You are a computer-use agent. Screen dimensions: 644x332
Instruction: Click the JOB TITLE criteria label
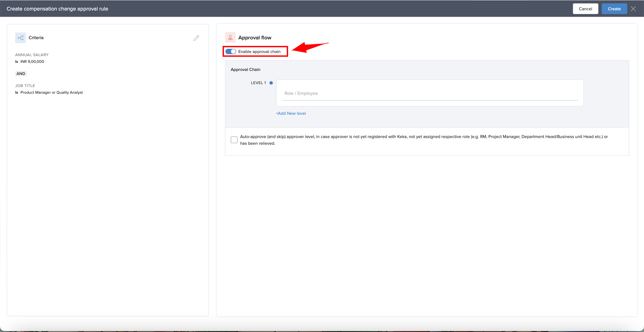(x=25, y=85)
